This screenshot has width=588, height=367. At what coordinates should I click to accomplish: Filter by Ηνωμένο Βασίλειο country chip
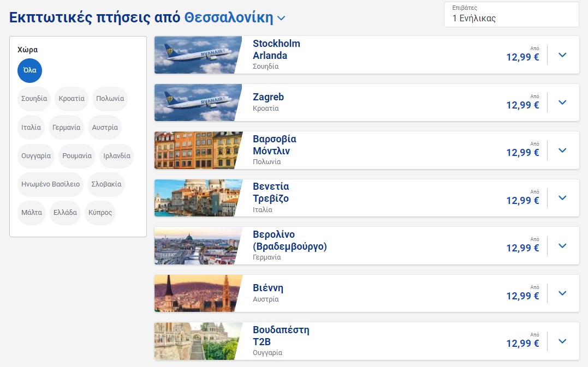click(51, 184)
